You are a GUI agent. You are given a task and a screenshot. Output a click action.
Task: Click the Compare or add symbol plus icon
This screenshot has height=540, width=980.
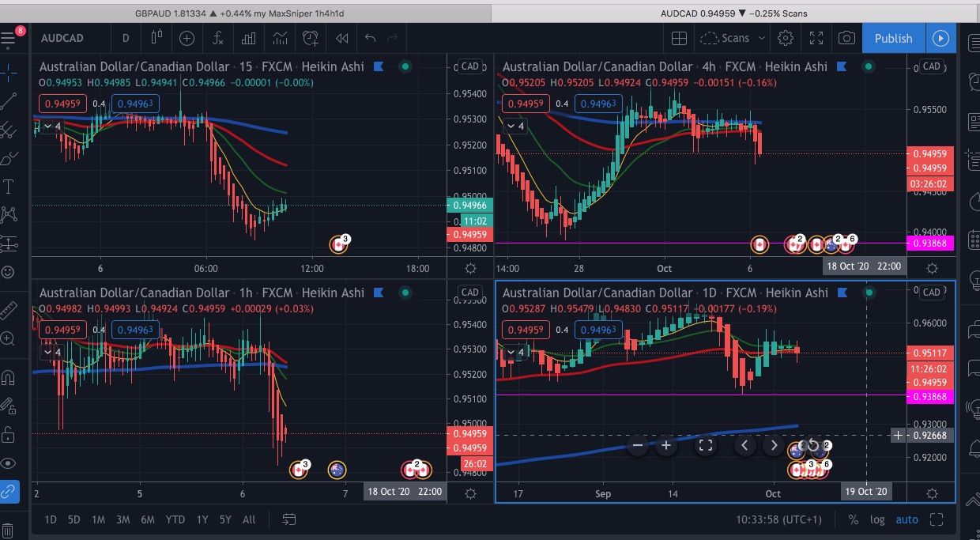tap(187, 38)
